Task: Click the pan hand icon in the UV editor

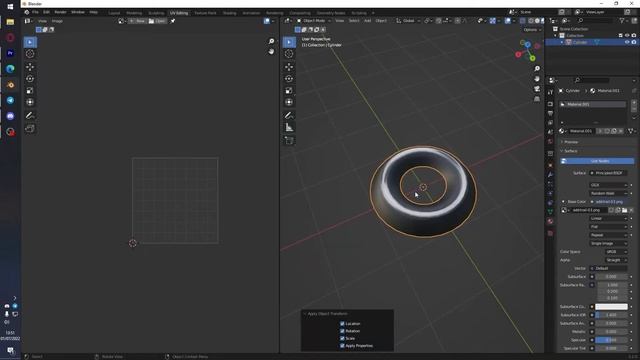Action: (x=271, y=51)
